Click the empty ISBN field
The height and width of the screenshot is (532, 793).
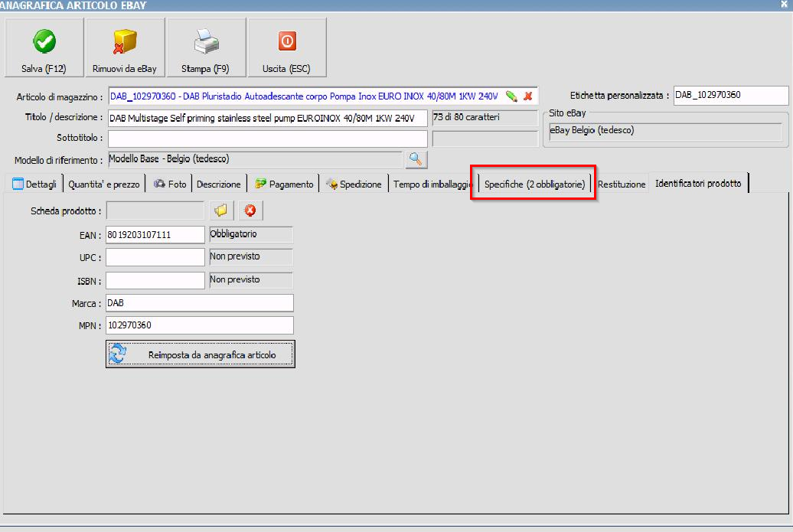155,280
